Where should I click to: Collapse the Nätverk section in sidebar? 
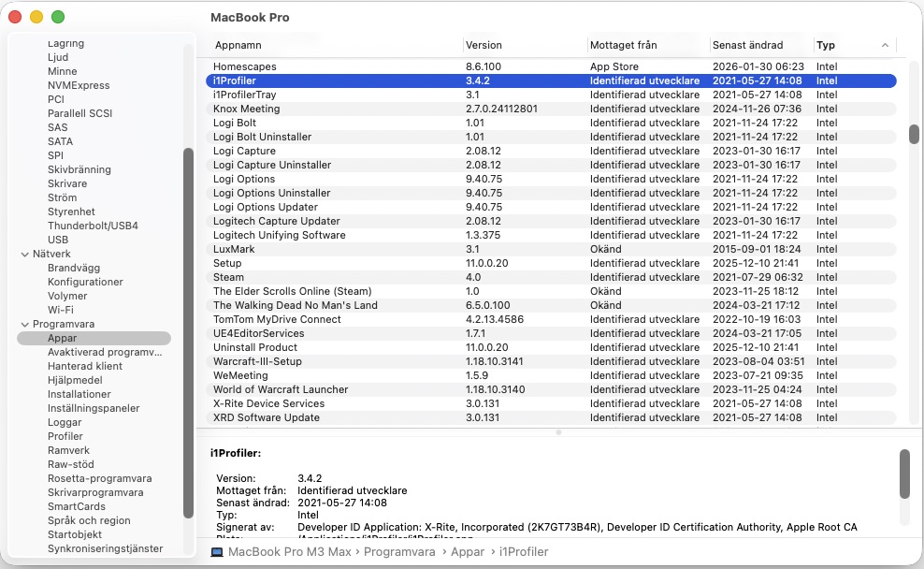(x=25, y=254)
